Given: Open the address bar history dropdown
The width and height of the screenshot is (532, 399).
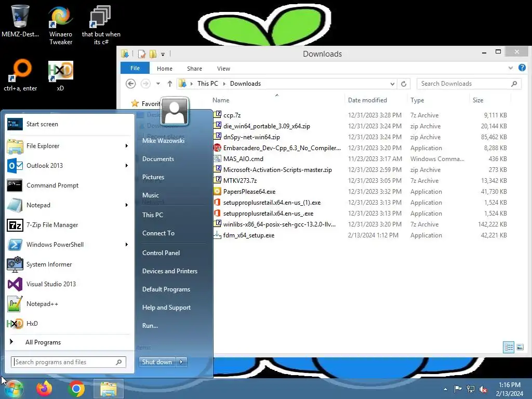Looking at the screenshot, I should coord(392,84).
